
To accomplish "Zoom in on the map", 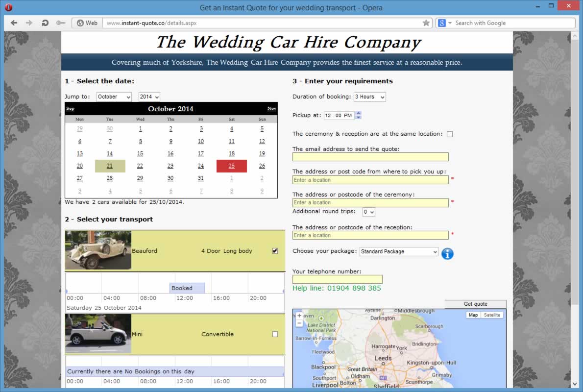I will (299, 316).
